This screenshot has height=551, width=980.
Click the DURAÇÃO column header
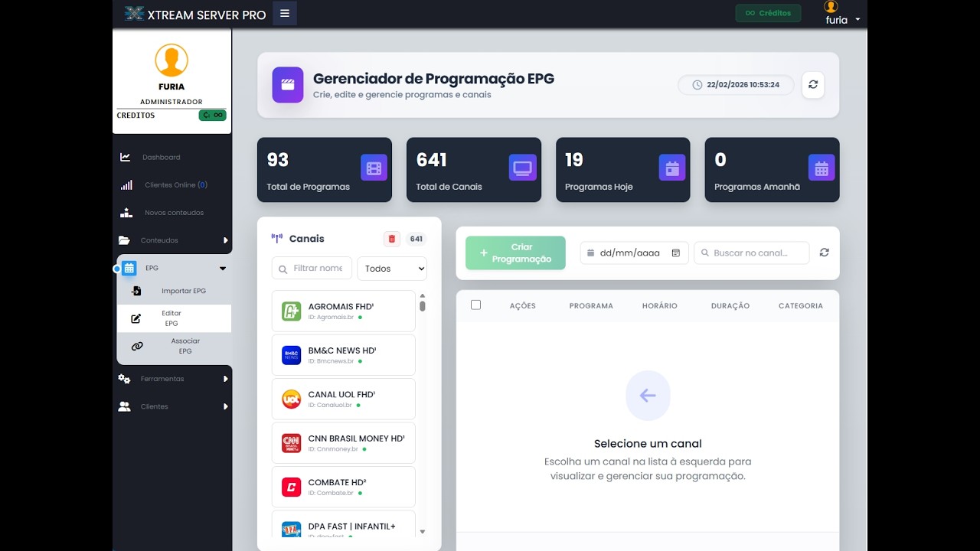click(x=730, y=305)
